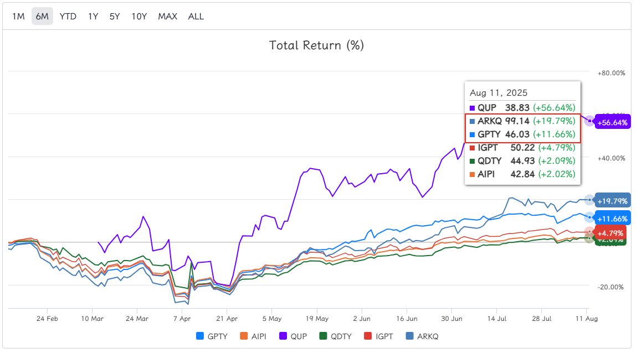The image size is (637, 364).
Task: Click the purple QUP endpoint marker
Action: coord(589,121)
